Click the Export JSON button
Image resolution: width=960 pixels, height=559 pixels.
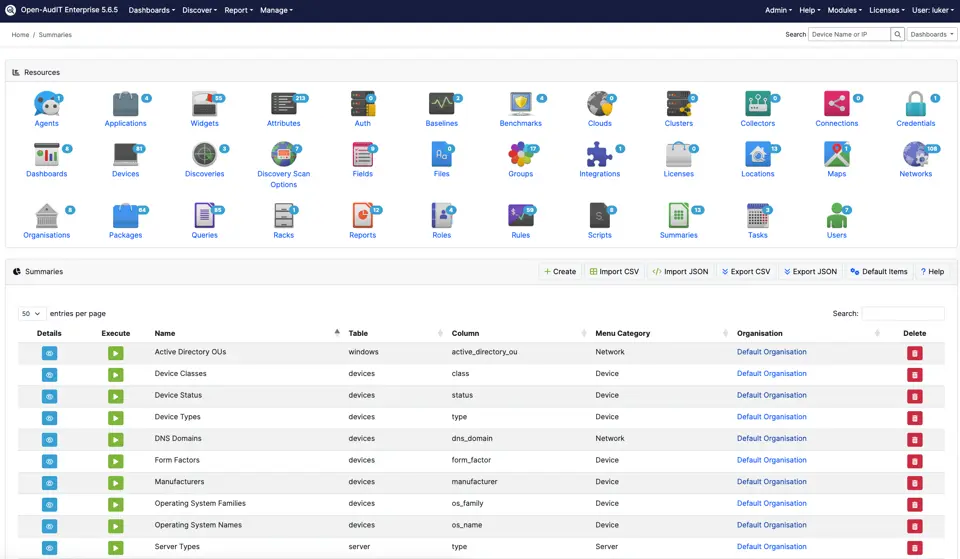[810, 271]
